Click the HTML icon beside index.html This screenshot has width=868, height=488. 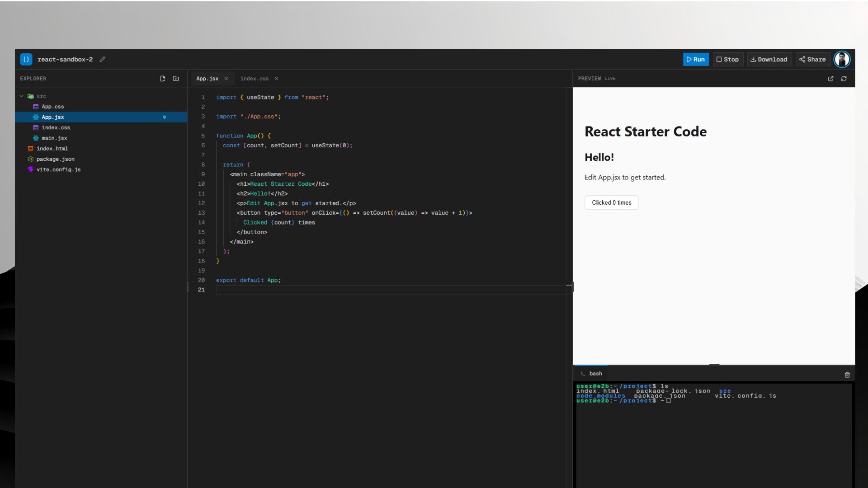tap(30, 149)
